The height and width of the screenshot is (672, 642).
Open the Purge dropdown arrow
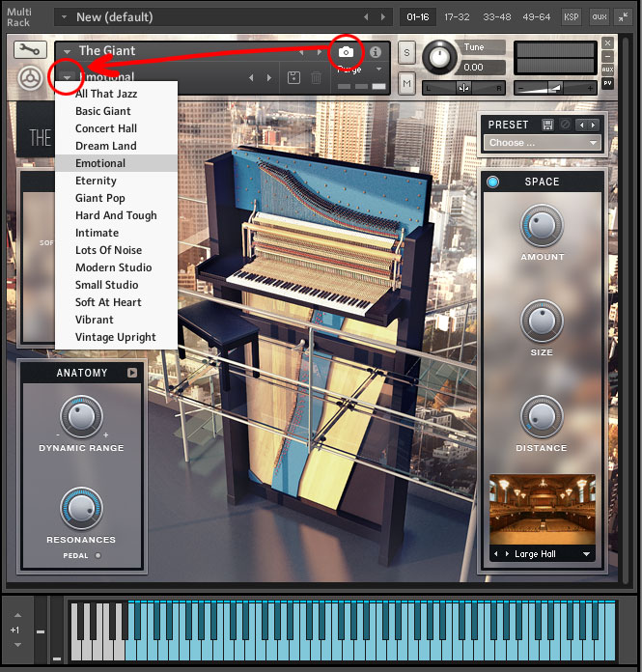pyautogui.click(x=378, y=69)
